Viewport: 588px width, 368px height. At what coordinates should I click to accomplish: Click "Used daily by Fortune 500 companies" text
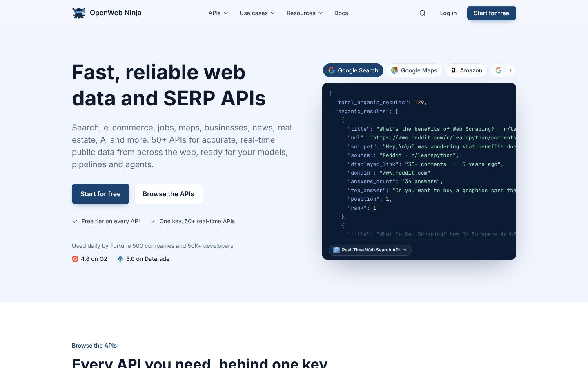pos(152,246)
